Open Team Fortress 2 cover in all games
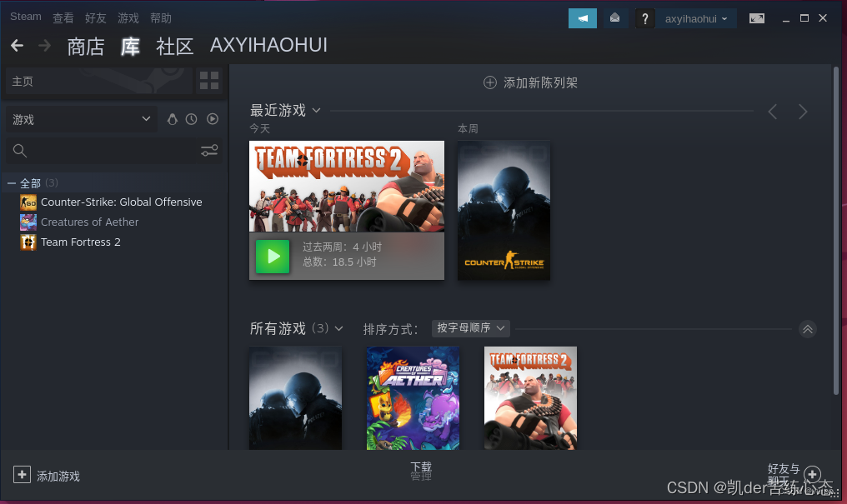 click(530, 398)
